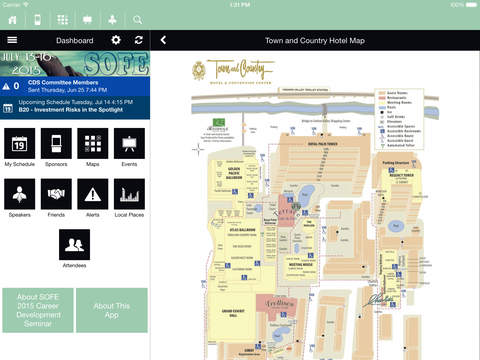The height and width of the screenshot is (360, 480).
Task: Open the Friends handshake icon tile
Action: tap(56, 194)
